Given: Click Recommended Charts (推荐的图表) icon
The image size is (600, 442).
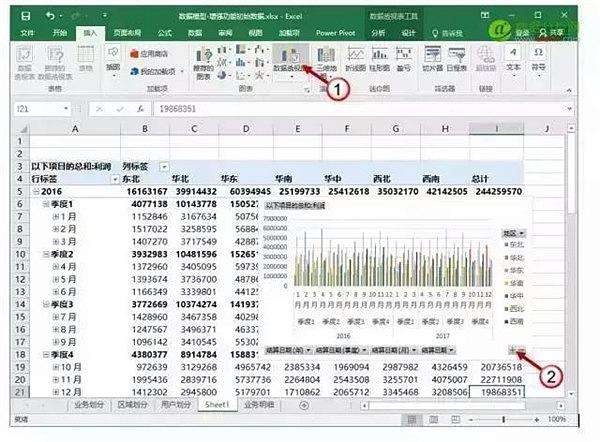Looking at the screenshot, I should point(204,63).
